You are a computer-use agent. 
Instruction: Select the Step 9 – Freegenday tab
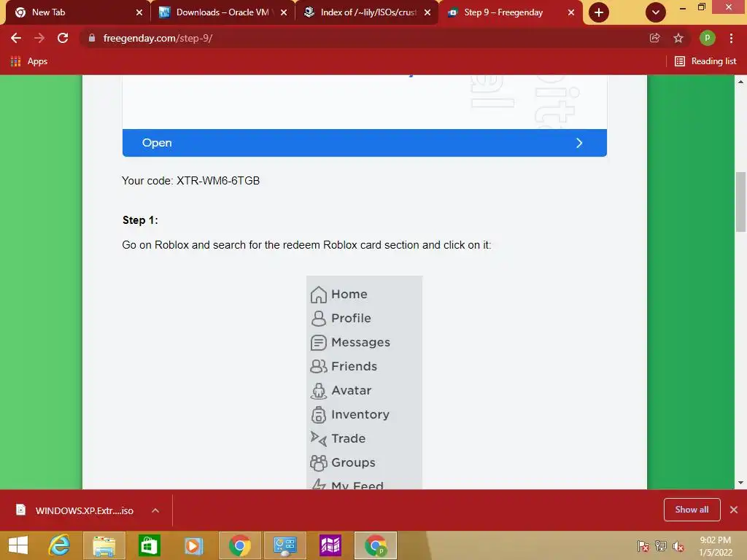pos(510,12)
